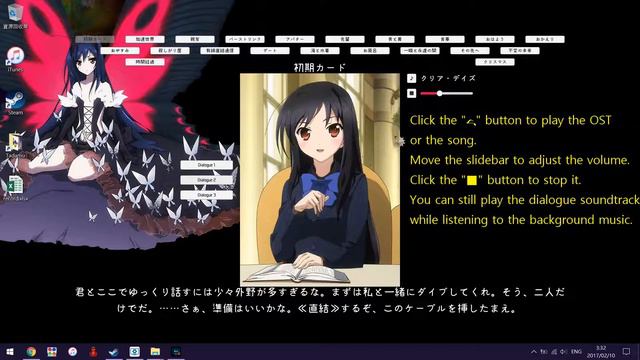The height and width of the screenshot is (360, 640).
Task: Adjust the red volume slider handle
Action: (x=440, y=93)
